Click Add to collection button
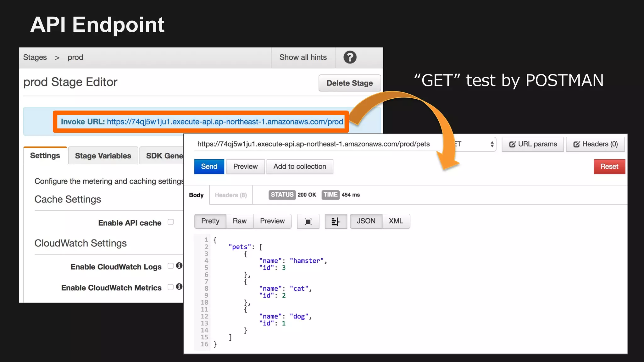 coord(300,167)
